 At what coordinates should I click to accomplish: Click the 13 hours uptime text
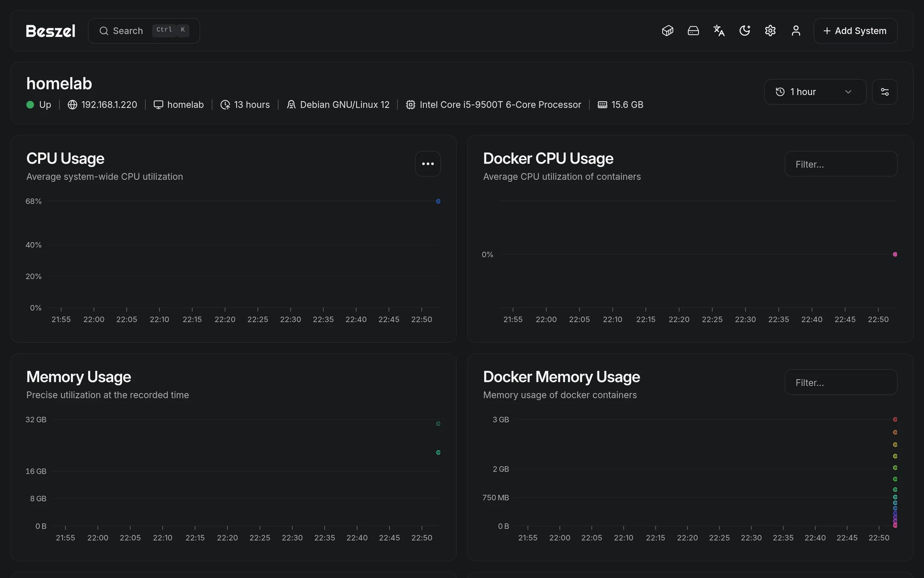[252, 104]
